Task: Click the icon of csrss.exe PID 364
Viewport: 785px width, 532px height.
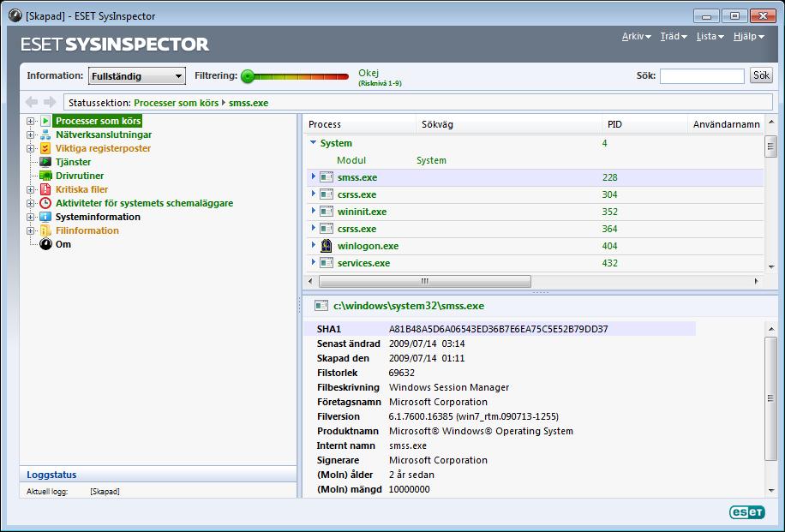Action: (x=327, y=229)
